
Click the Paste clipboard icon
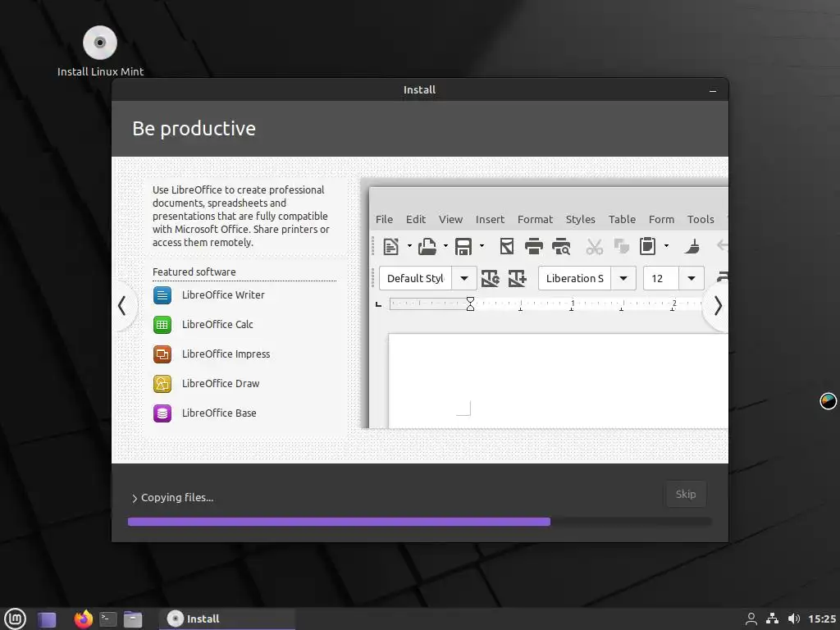648,246
